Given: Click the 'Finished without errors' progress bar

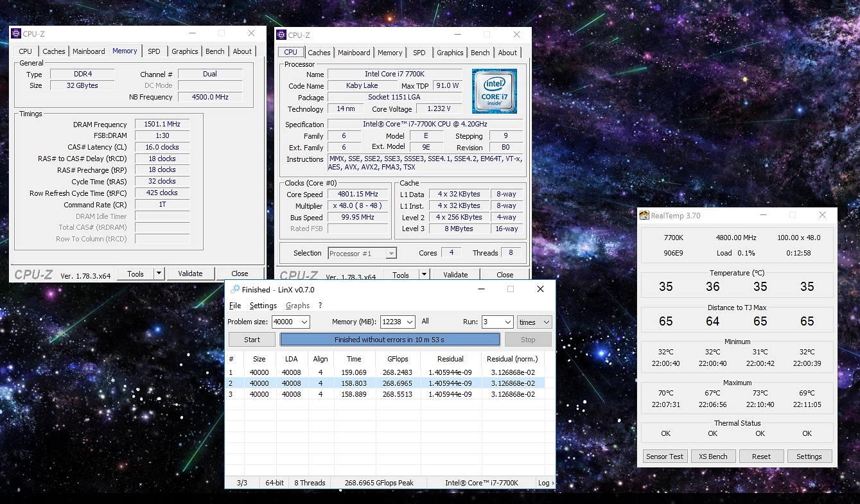Looking at the screenshot, I should (x=390, y=340).
